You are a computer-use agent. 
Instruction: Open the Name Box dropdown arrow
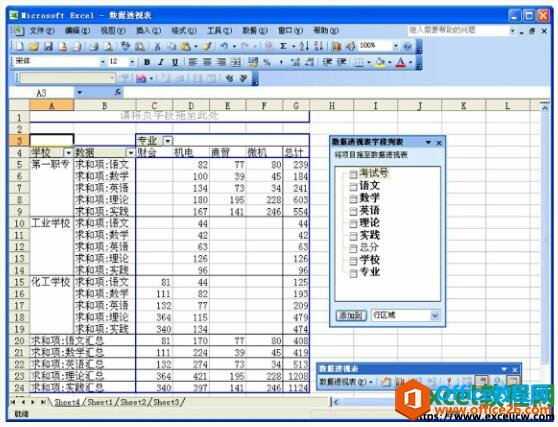tap(79, 93)
